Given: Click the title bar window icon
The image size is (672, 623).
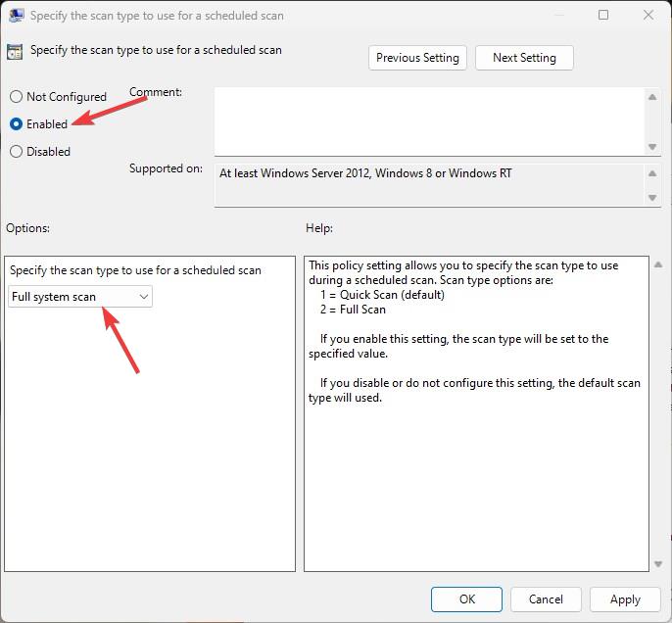Looking at the screenshot, I should tap(17, 16).
